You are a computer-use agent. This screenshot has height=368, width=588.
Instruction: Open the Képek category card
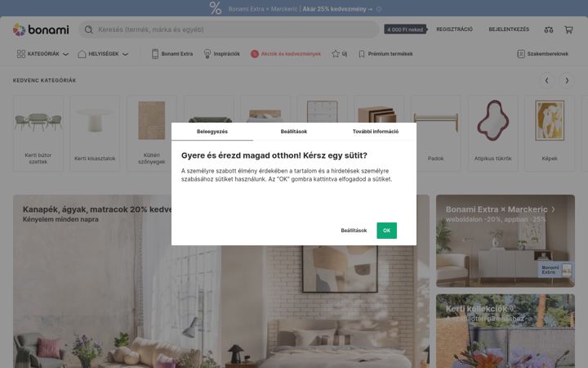click(550, 133)
